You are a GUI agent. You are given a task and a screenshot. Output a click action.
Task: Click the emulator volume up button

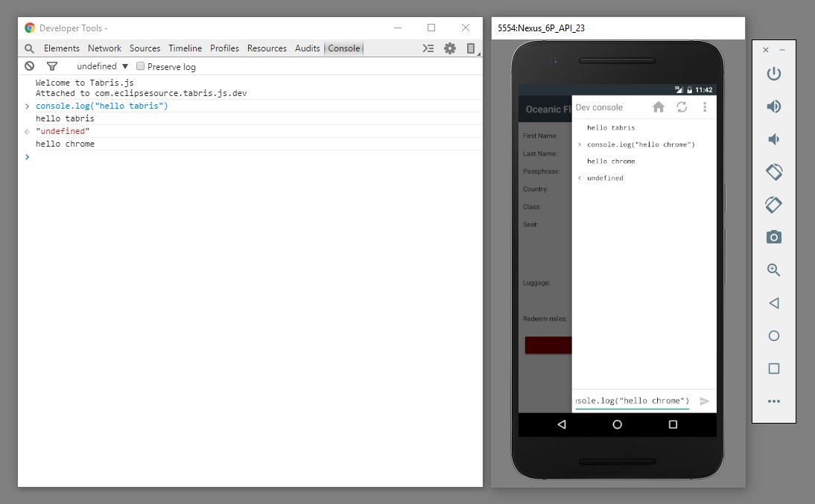pos(774,106)
